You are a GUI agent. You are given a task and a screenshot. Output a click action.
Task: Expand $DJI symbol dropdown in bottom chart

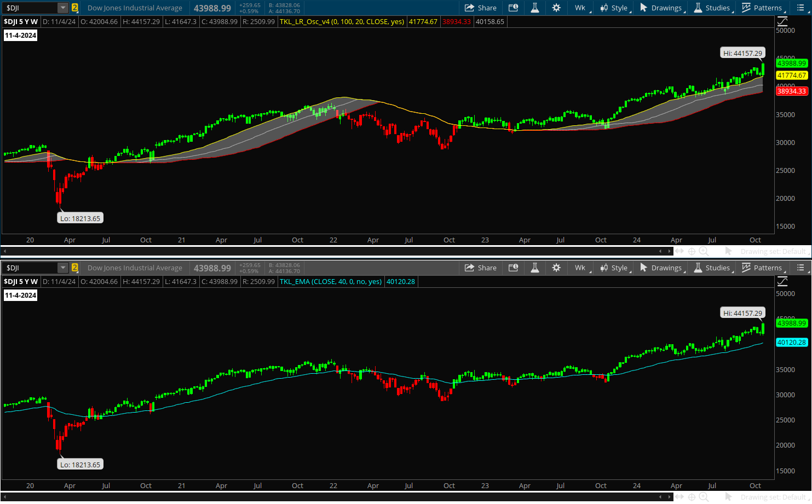tap(63, 268)
